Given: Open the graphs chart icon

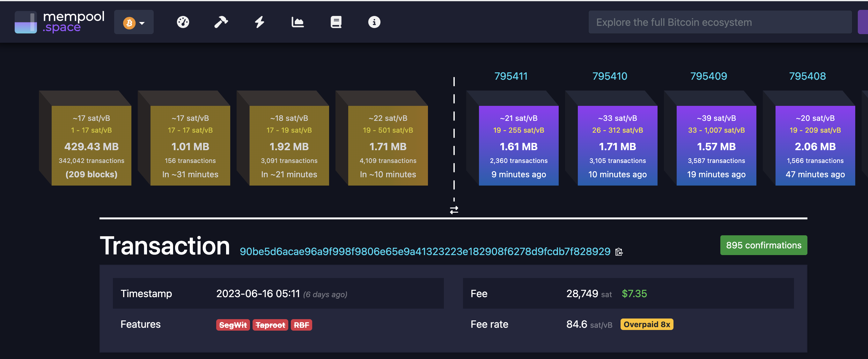Looking at the screenshot, I should tap(298, 22).
